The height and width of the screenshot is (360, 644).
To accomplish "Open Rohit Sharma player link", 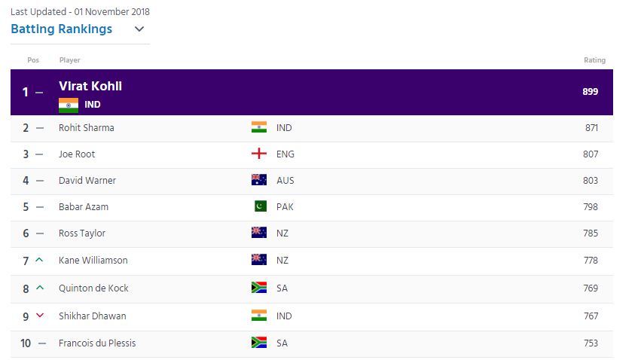I will pyautogui.click(x=87, y=128).
